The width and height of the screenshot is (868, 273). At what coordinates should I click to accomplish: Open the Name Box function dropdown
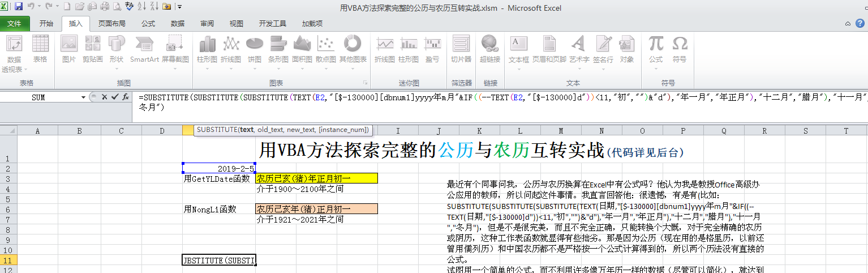tap(83, 97)
